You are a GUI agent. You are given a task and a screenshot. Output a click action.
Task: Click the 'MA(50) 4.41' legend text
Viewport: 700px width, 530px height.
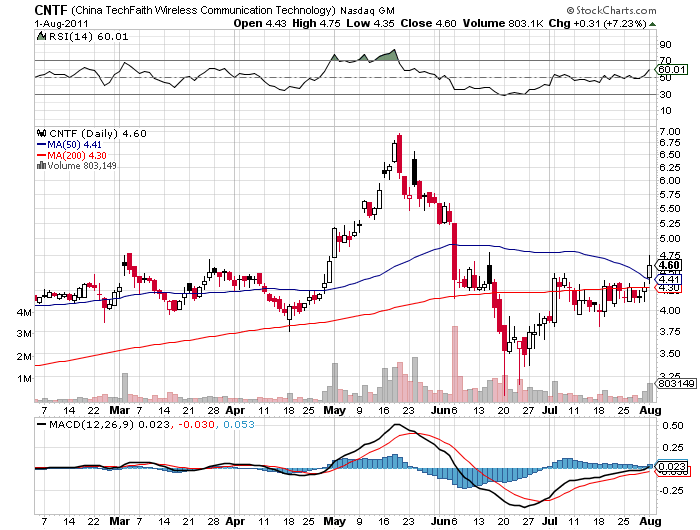click(75, 145)
